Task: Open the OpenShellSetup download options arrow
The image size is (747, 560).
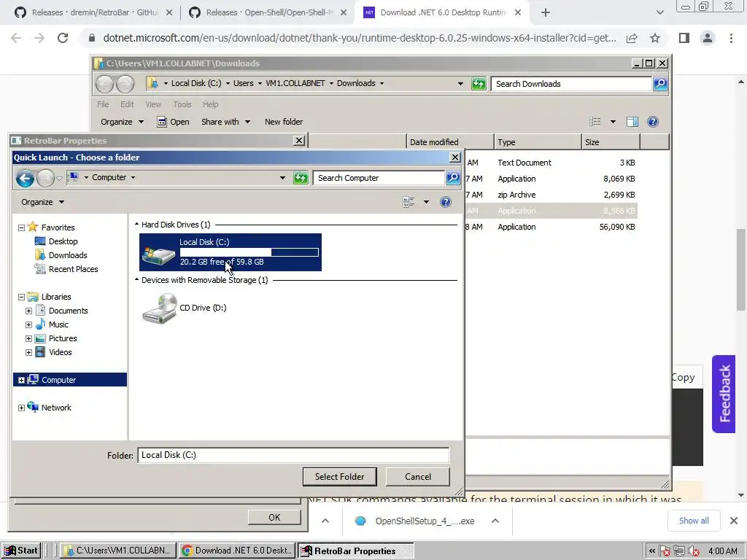Action: click(495, 521)
